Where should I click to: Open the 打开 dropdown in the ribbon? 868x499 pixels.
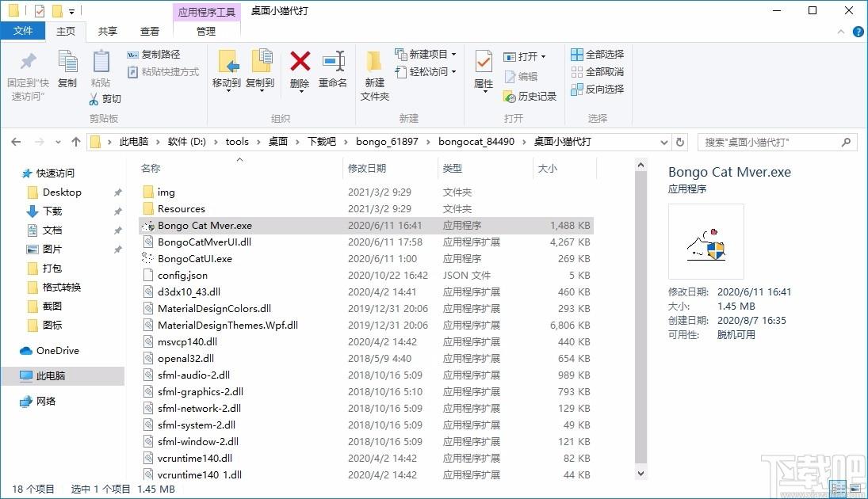pos(524,56)
